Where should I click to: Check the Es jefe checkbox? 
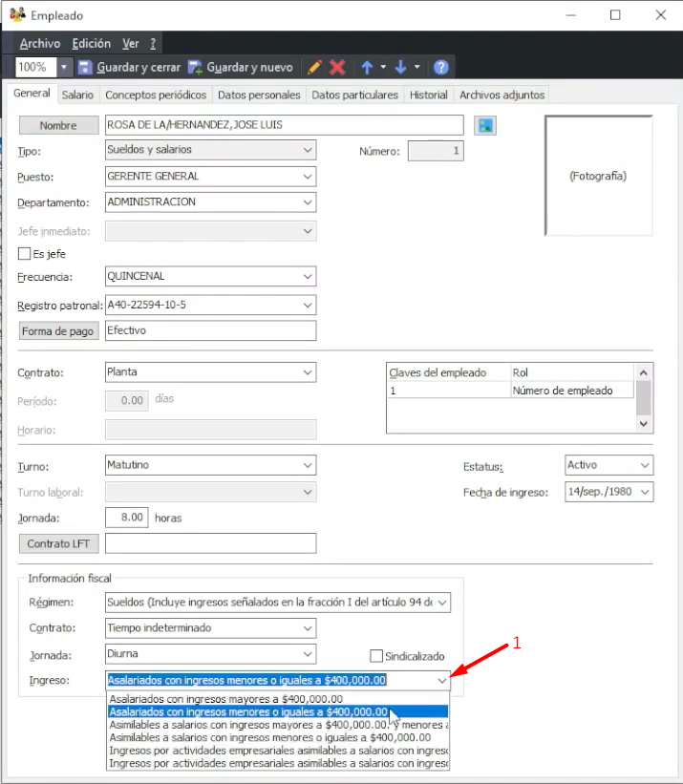point(26,254)
